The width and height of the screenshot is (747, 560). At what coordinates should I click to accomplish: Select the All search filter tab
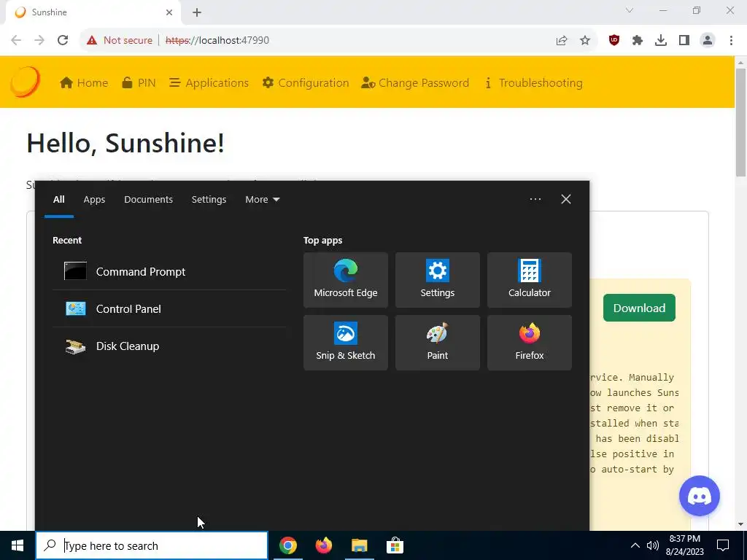(x=58, y=200)
